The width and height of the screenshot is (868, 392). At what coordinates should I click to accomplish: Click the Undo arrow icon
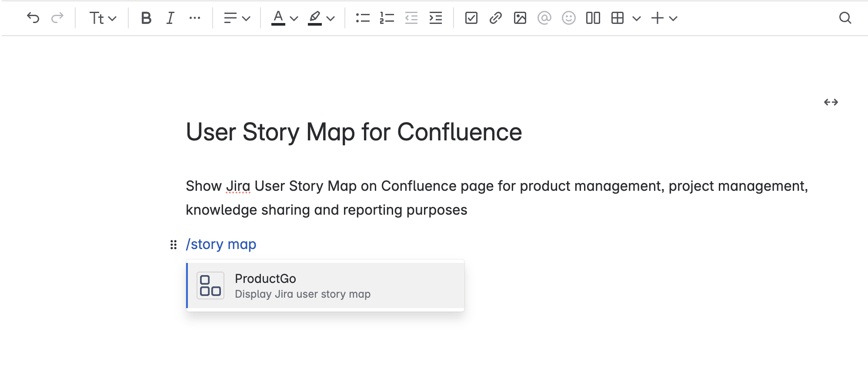click(x=33, y=18)
